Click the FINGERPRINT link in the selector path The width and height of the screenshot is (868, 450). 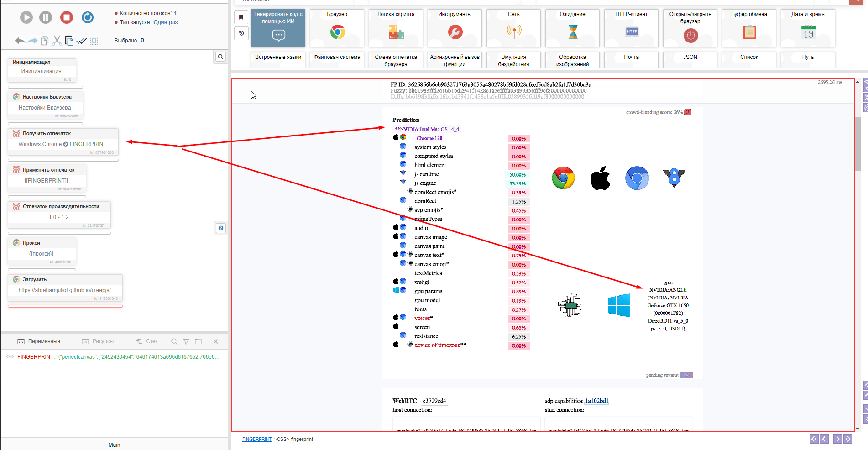tap(256, 439)
